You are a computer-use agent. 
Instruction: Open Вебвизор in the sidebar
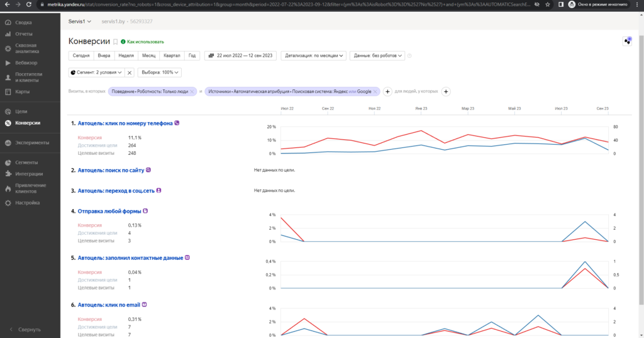(26, 63)
